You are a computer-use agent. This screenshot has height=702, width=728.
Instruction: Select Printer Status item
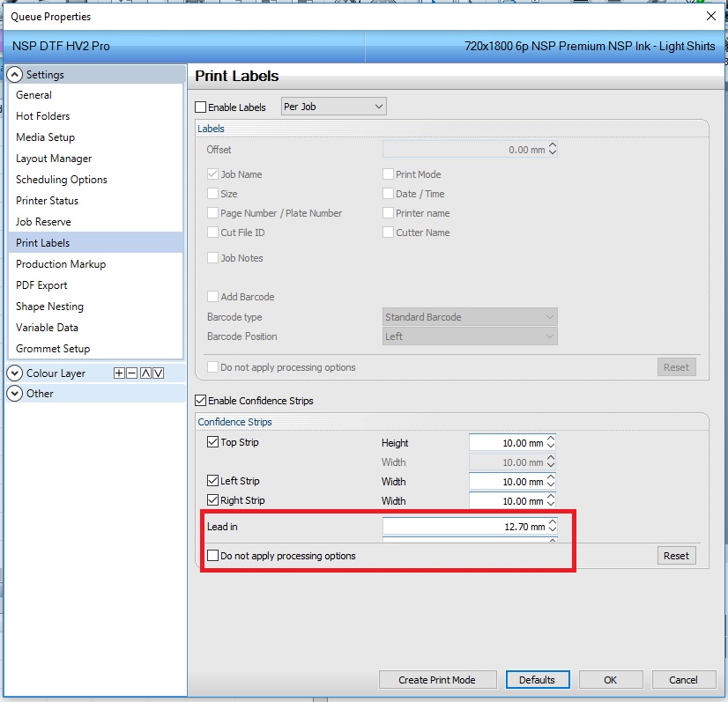tap(96, 201)
